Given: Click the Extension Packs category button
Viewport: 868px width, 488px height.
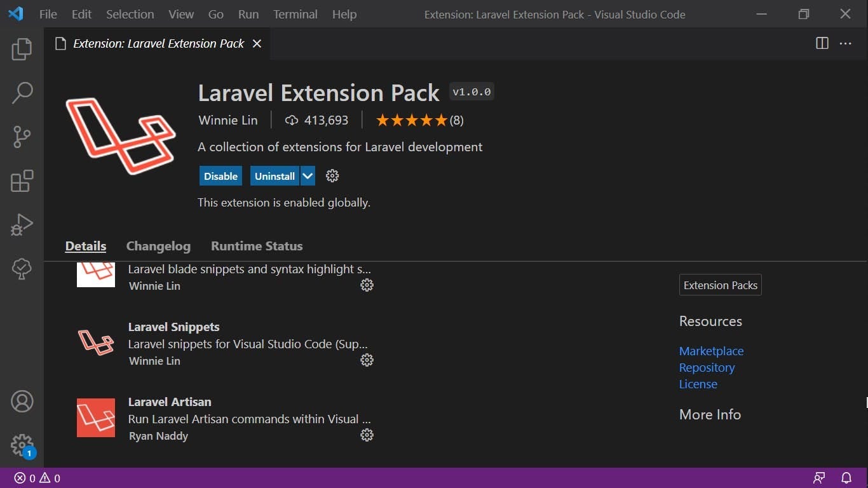Looking at the screenshot, I should pos(721,285).
